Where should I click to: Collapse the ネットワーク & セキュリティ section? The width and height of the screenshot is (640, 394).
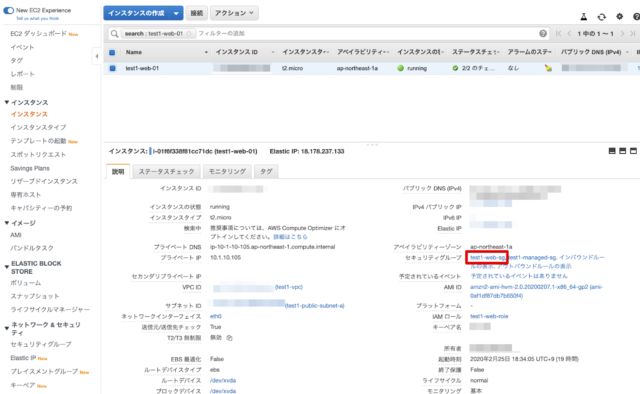click(x=7, y=328)
